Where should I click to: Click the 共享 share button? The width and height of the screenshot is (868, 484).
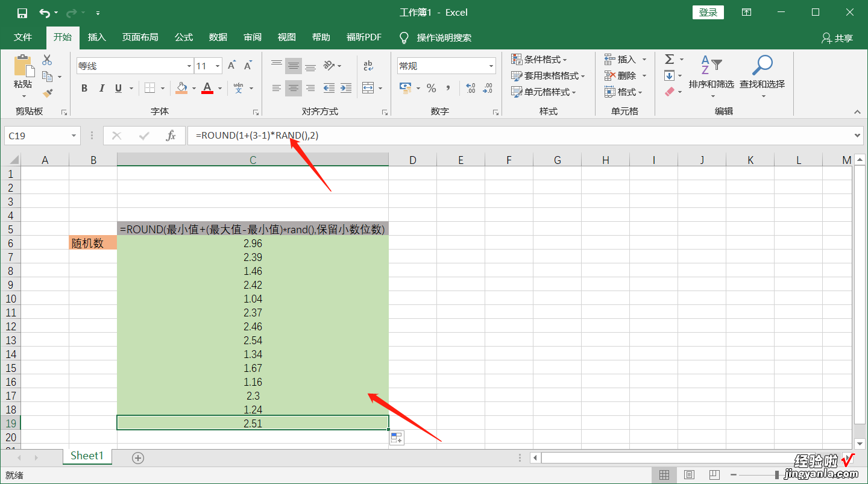pos(837,38)
